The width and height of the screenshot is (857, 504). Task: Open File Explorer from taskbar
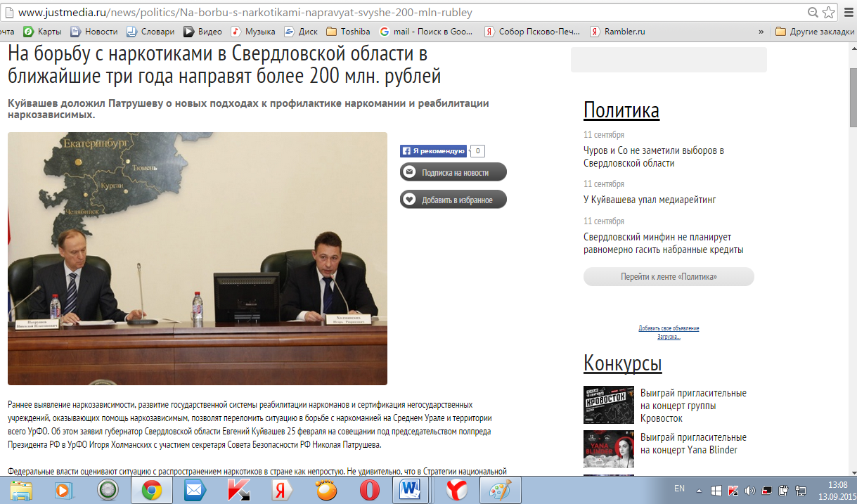coord(21,490)
